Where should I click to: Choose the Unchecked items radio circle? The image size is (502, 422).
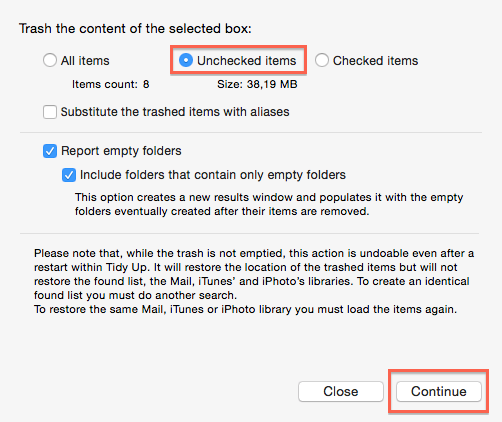click(186, 60)
